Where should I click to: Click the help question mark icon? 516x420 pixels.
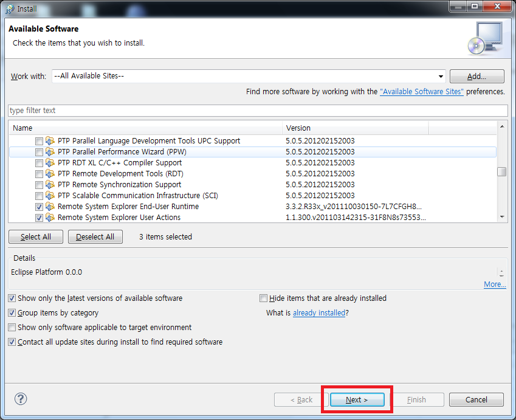(x=21, y=399)
